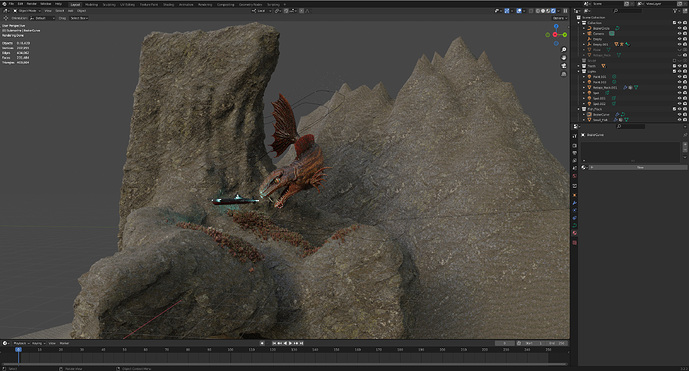The image size is (689, 371).
Task: Collapse the Fish_Flock collection in outliner
Action: tap(579, 109)
